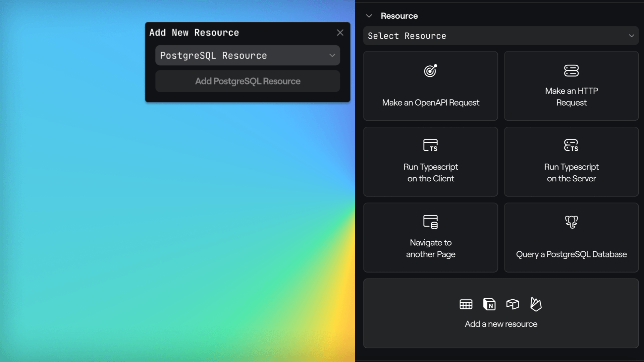Collapse the Resource section
This screenshot has width=644, height=362.
click(369, 16)
